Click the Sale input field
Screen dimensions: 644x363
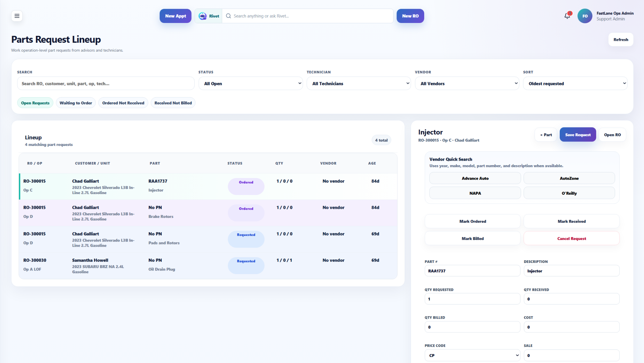(572, 355)
